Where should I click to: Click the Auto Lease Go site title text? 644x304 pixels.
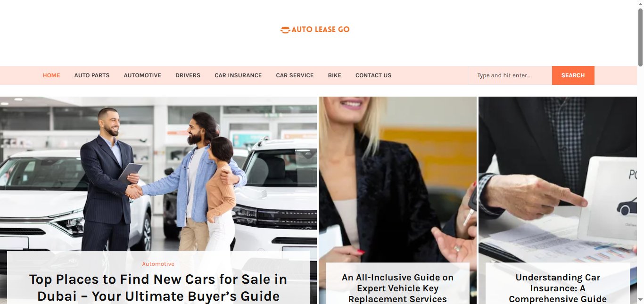[321, 29]
